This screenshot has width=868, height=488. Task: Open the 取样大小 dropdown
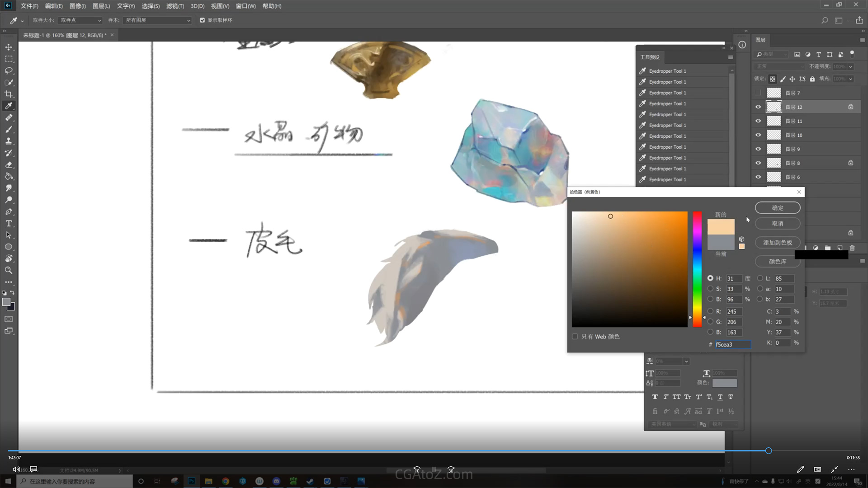[80, 20]
